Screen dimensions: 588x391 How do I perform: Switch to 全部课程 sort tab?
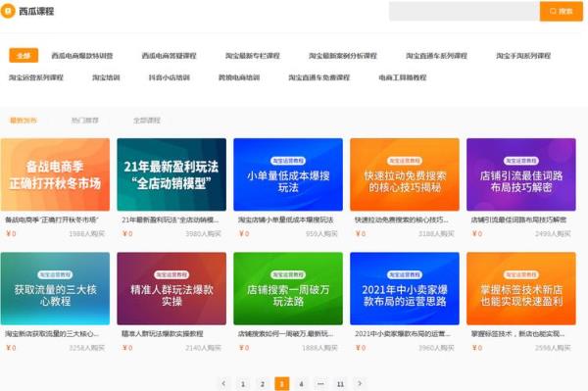147,121
